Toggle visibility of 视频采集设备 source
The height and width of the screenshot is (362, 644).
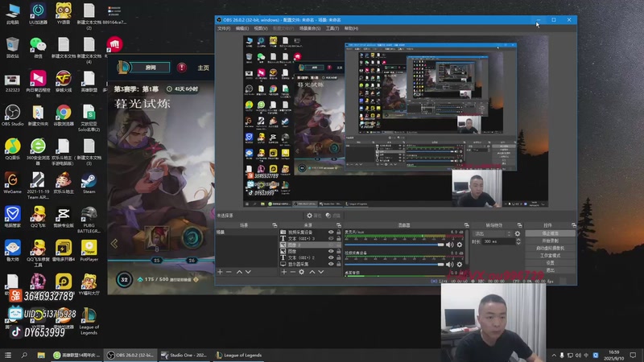coord(331,232)
